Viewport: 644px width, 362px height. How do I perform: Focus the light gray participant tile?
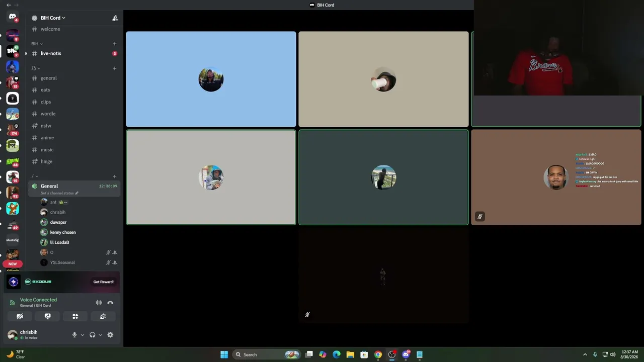[211, 177]
